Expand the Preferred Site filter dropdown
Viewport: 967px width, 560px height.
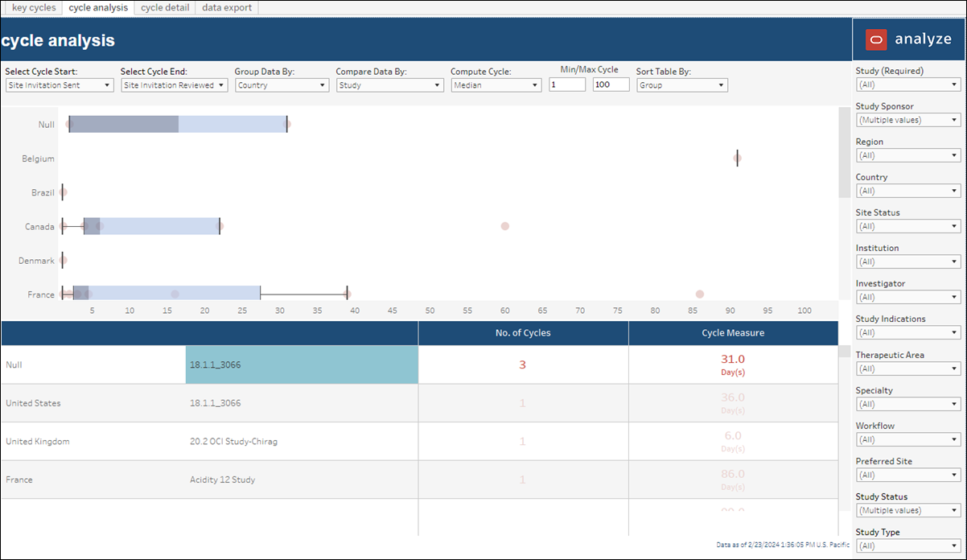[908, 475]
